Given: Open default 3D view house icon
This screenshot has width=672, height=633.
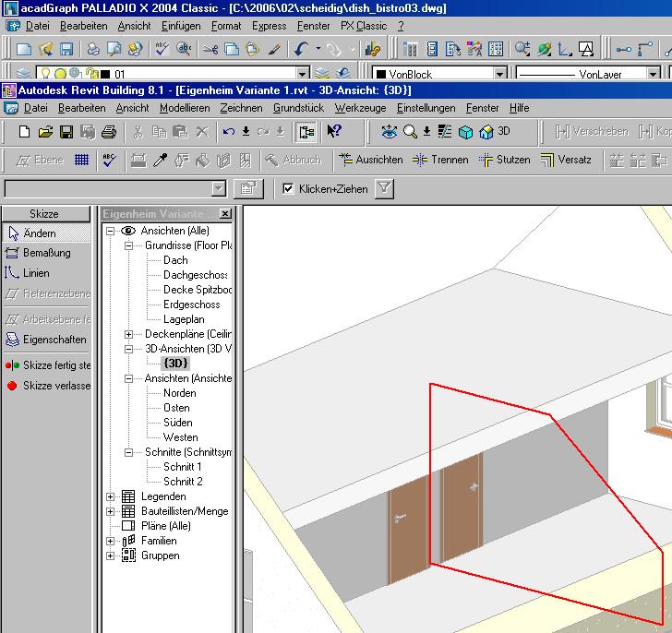Looking at the screenshot, I should coord(486,132).
